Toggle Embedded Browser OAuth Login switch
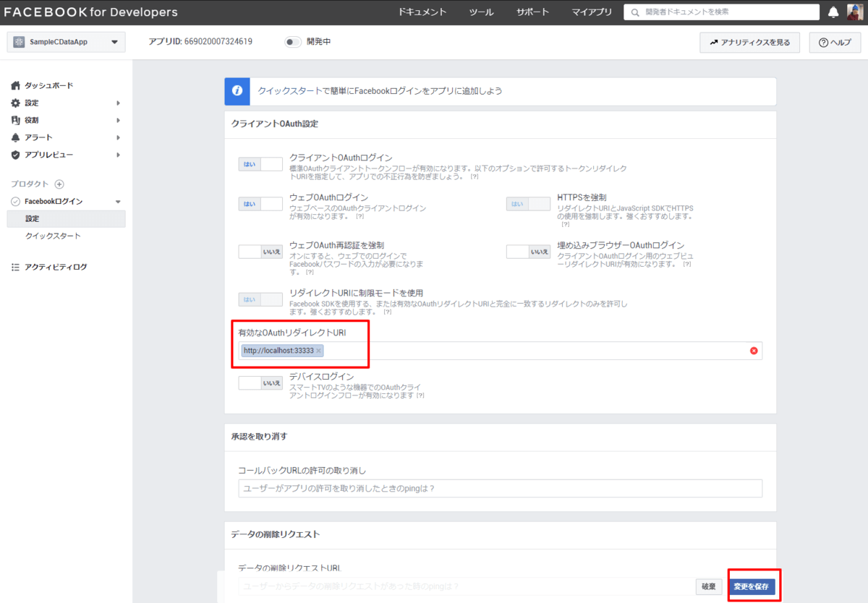 click(x=528, y=252)
